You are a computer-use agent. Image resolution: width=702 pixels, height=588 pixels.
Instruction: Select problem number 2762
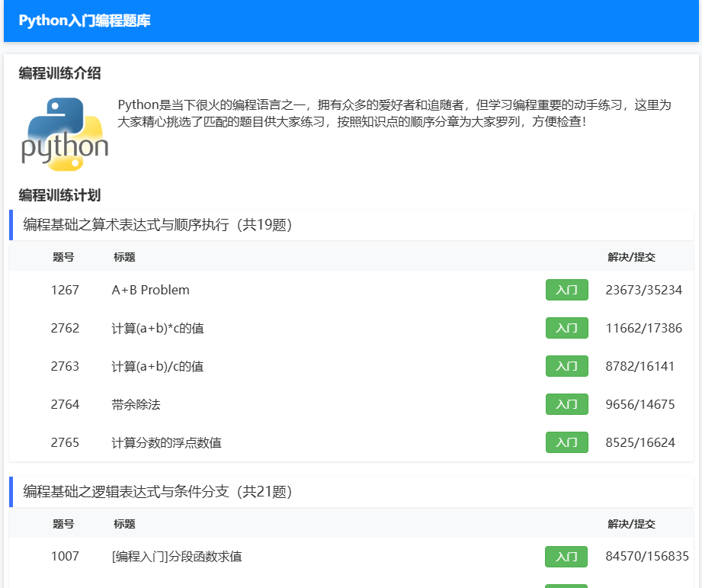[x=65, y=328]
